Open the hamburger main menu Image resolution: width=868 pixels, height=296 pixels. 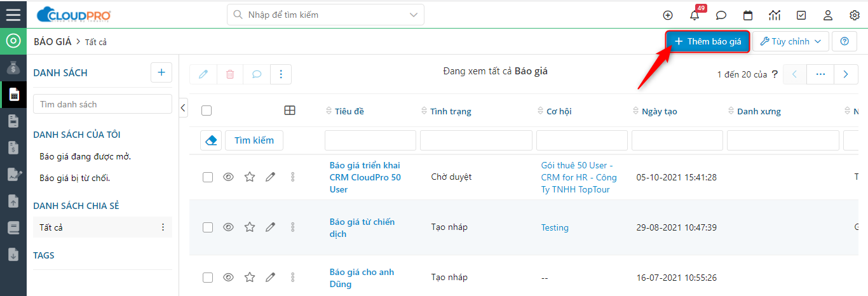click(13, 14)
